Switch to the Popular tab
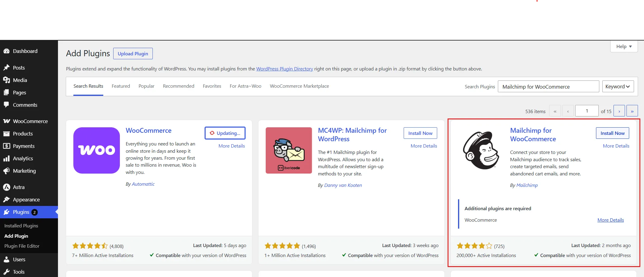This screenshot has height=277, width=644. pos(146,86)
